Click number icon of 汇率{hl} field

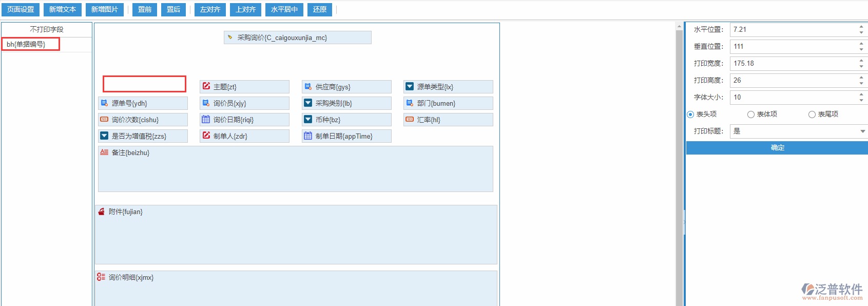pyautogui.click(x=410, y=119)
